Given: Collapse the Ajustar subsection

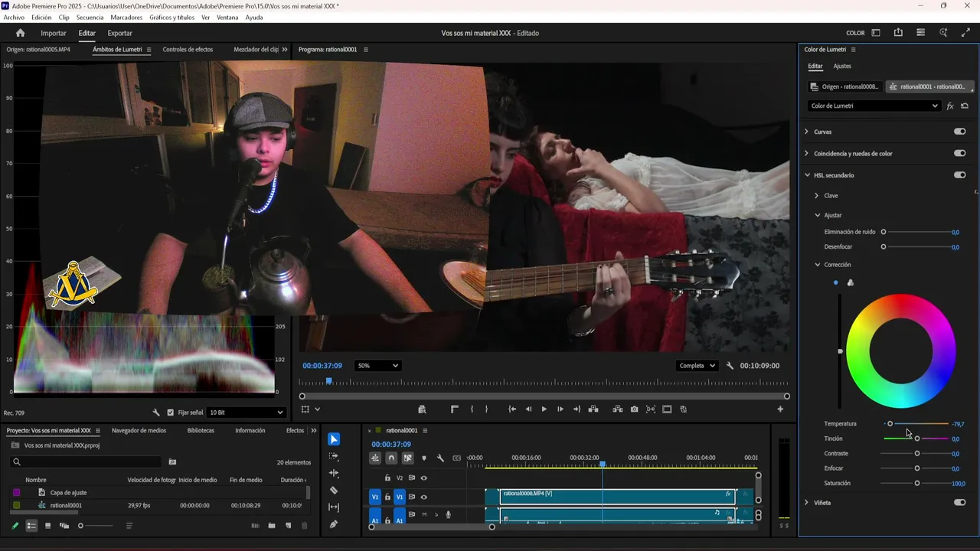Looking at the screenshot, I should pyautogui.click(x=817, y=216).
